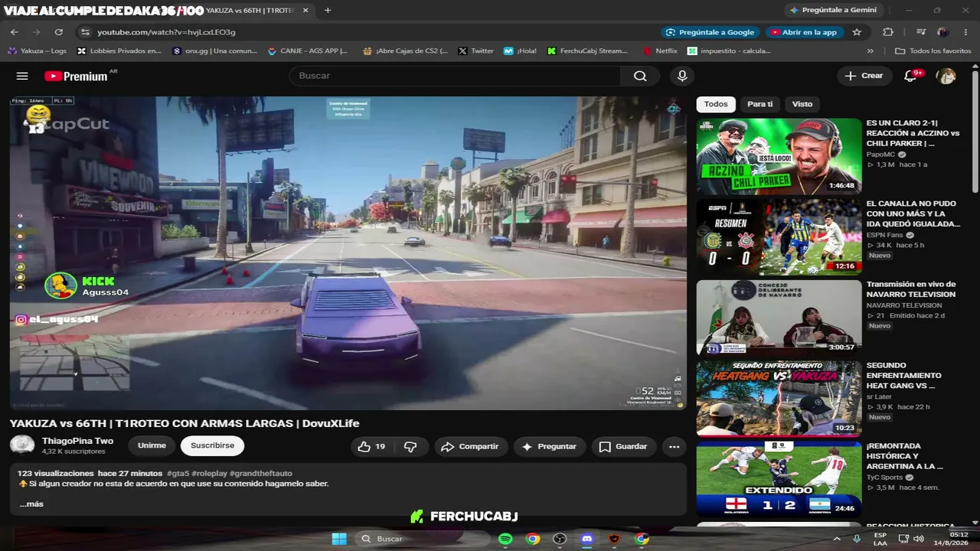This screenshot has width=980, height=551.
Task: Go back in browser history
Action: (15, 32)
